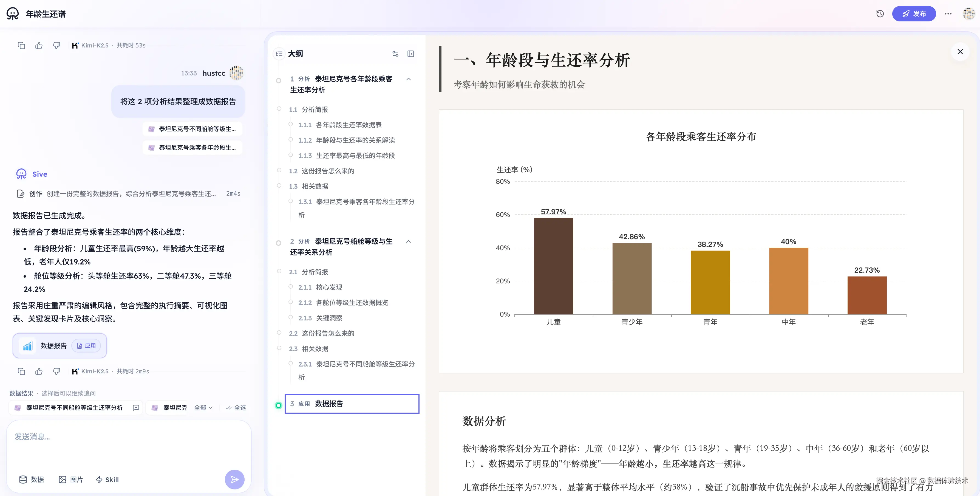Screen dimensions: 980x496
Task: Expand the 创作 step details row
Action: [x=129, y=193]
